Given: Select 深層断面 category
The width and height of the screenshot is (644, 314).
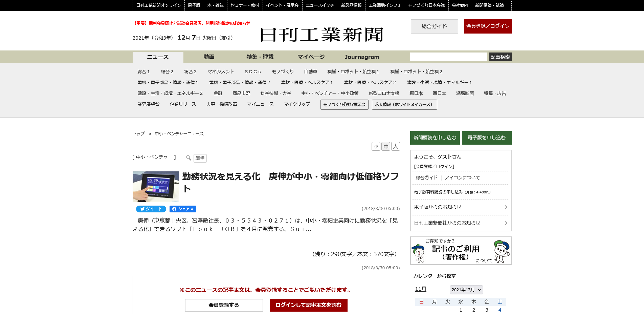Looking at the screenshot, I should pyautogui.click(x=465, y=93).
